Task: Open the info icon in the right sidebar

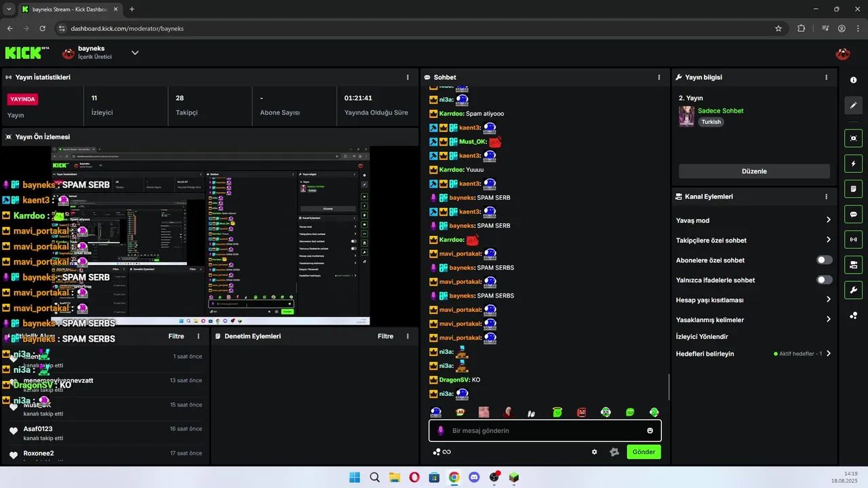Action: [853, 80]
